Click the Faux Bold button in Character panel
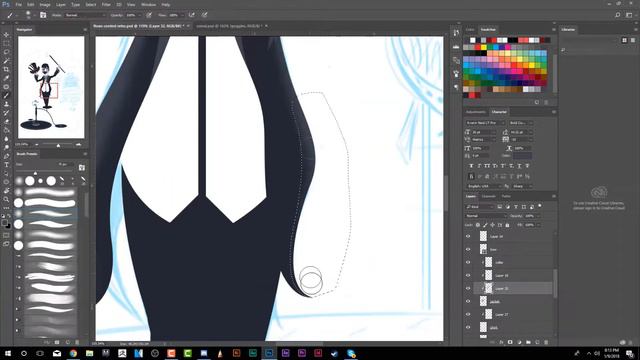 [471, 166]
